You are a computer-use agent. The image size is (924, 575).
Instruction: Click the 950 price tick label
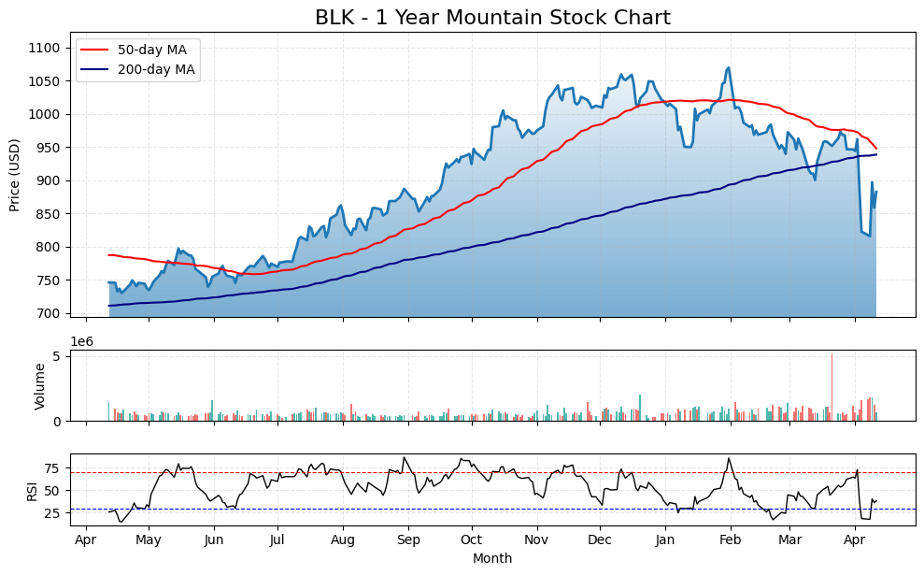pos(49,148)
